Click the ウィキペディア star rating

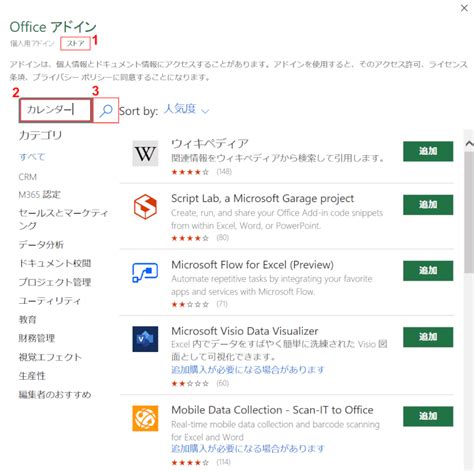pyautogui.click(x=190, y=172)
